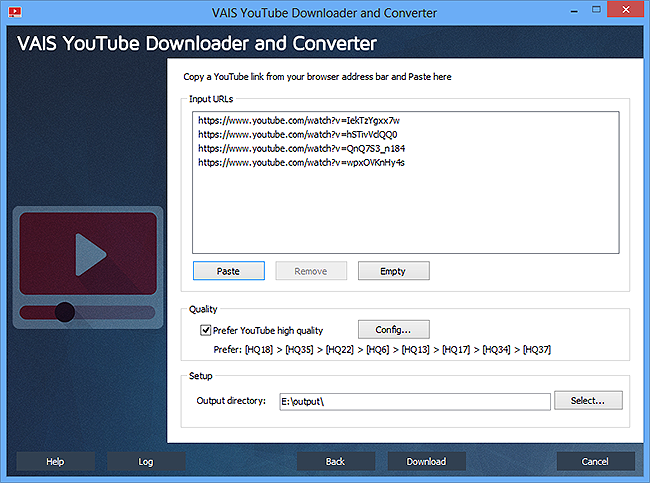The image size is (650, 483).
Task: Go Back to previous step
Action: click(335, 461)
